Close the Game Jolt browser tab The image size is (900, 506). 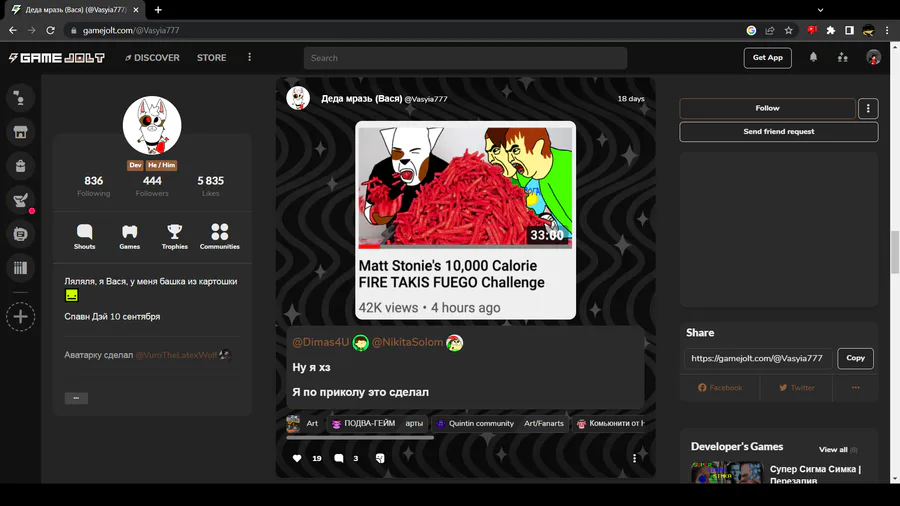[x=136, y=10]
